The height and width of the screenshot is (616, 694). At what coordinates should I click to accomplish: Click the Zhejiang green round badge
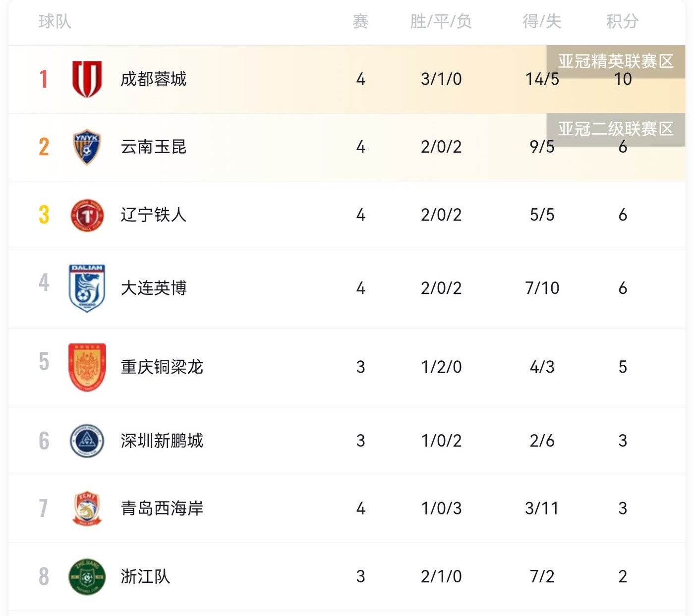(87, 576)
